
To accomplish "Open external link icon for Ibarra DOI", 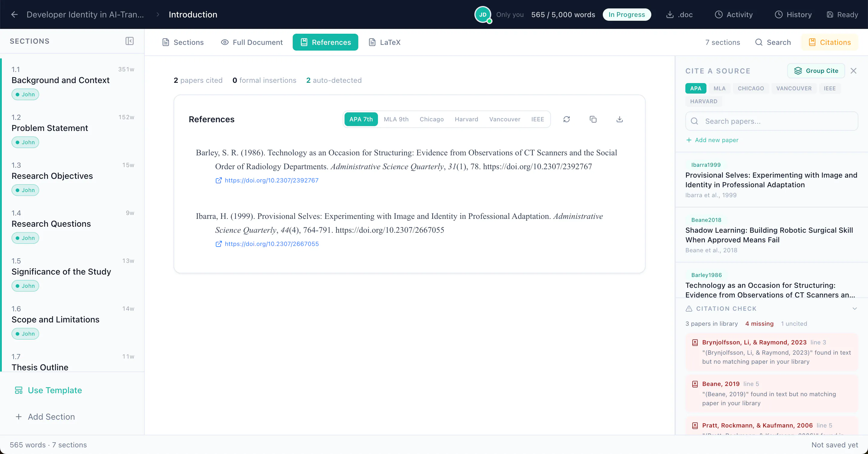I will click(x=219, y=244).
